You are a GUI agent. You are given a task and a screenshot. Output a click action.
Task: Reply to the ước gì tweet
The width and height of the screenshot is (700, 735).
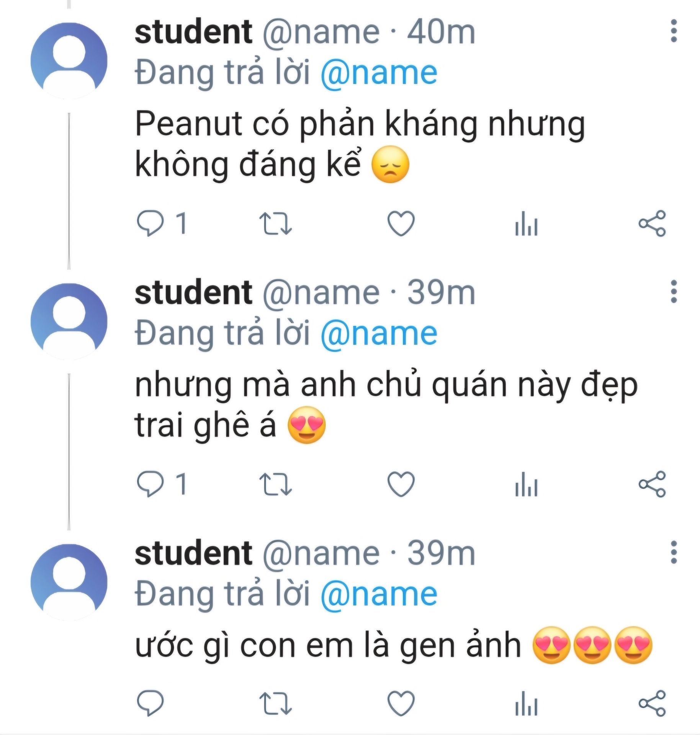click(150, 703)
